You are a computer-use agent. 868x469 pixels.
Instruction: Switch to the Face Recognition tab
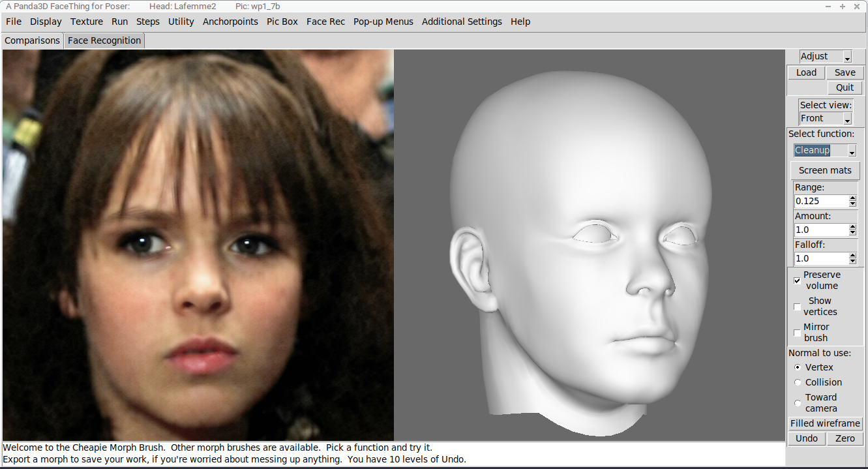tap(104, 40)
